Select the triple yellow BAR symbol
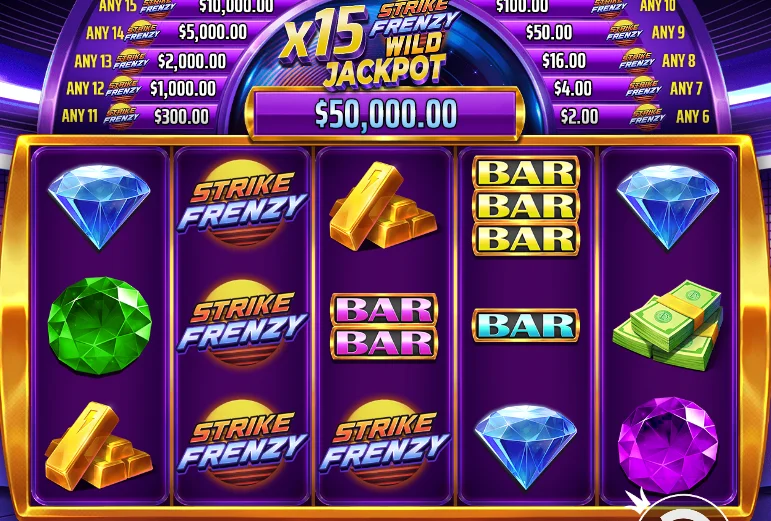 [x=526, y=205]
